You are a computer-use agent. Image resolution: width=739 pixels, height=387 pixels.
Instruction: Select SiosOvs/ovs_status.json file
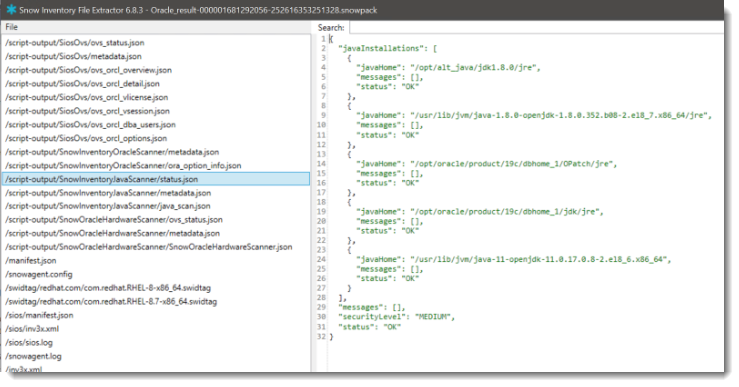(75, 42)
